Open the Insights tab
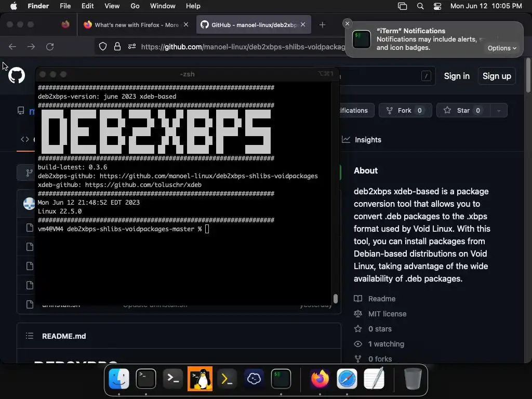 (362, 140)
